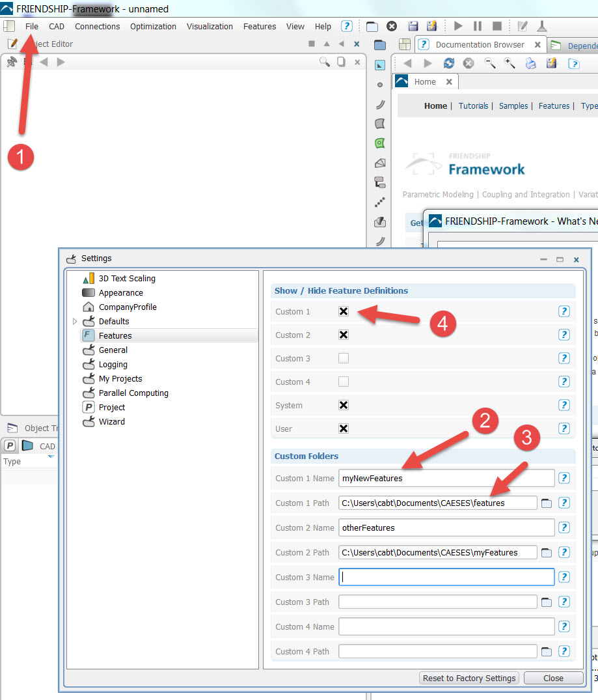Click the print icon in Documentation Browser

pyautogui.click(x=530, y=63)
